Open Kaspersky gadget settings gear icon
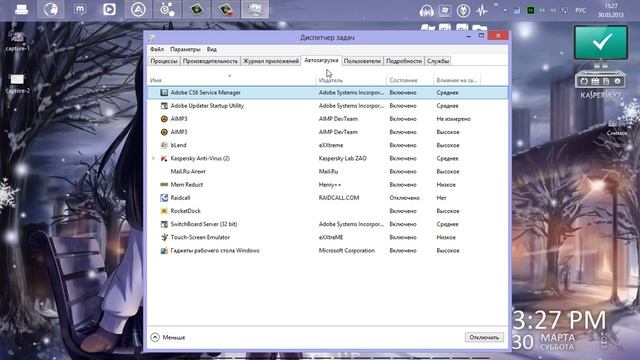This screenshot has height=360, width=640. click(617, 81)
